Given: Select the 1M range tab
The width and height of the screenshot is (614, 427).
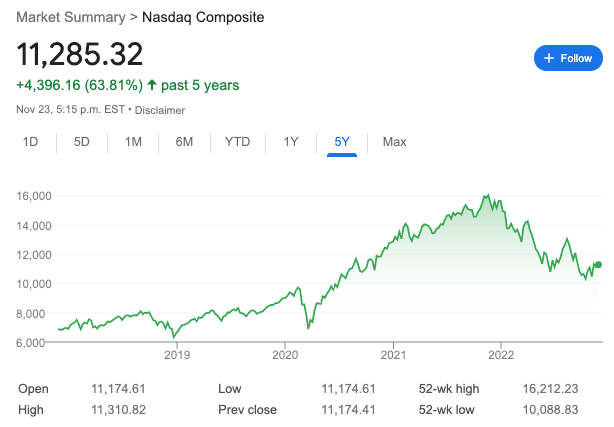Looking at the screenshot, I should pos(133,142).
